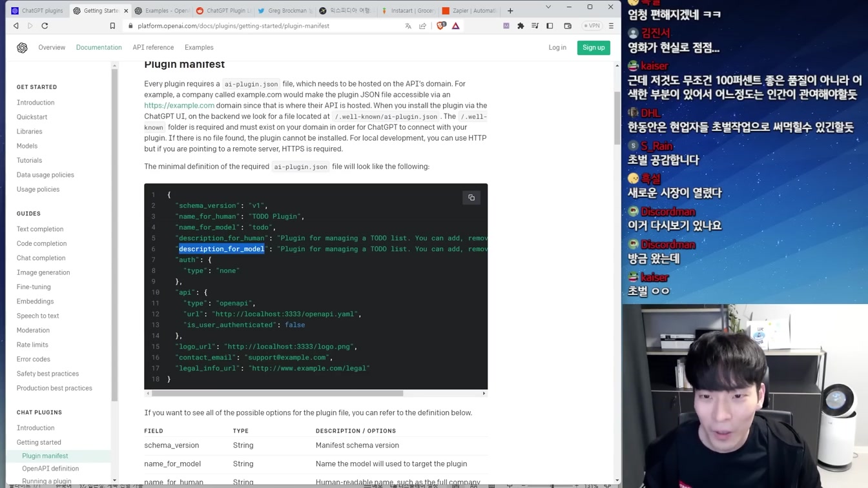This screenshot has width=868, height=488.
Task: Switch to the ChatGPT plugins tab
Action: click(x=37, y=10)
